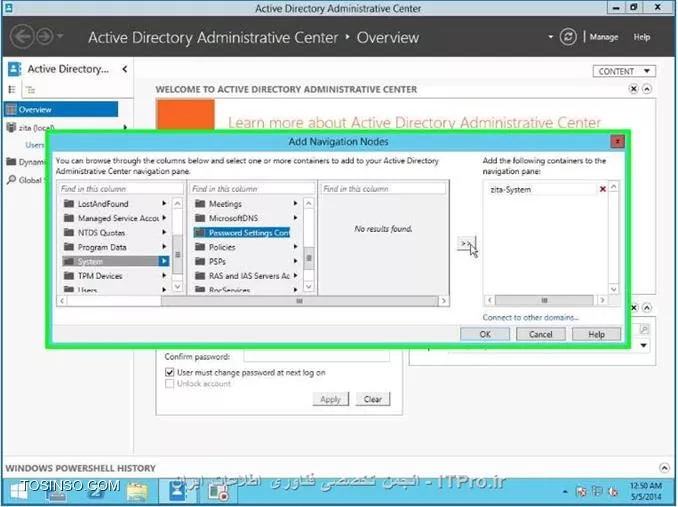
Task: Click the Policies folder icon
Action: [200, 247]
